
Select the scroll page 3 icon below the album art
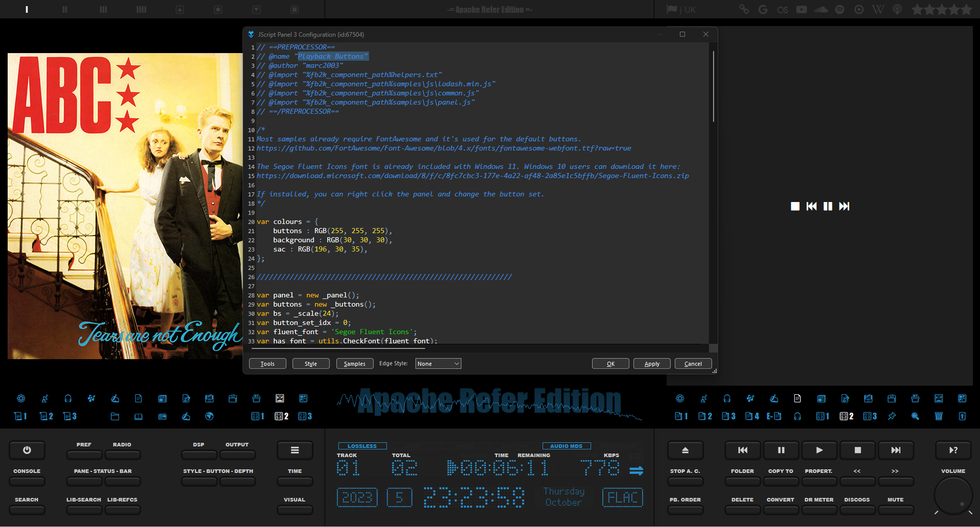coord(70,416)
